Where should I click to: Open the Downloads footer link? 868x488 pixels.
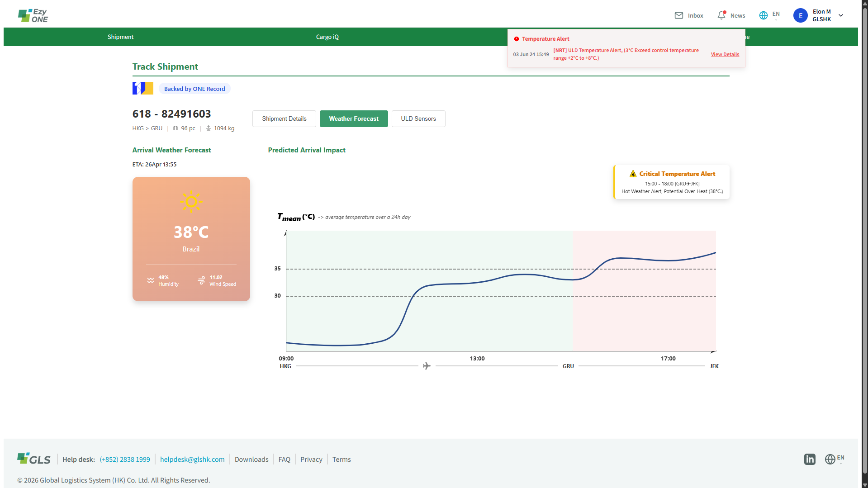[251, 459]
